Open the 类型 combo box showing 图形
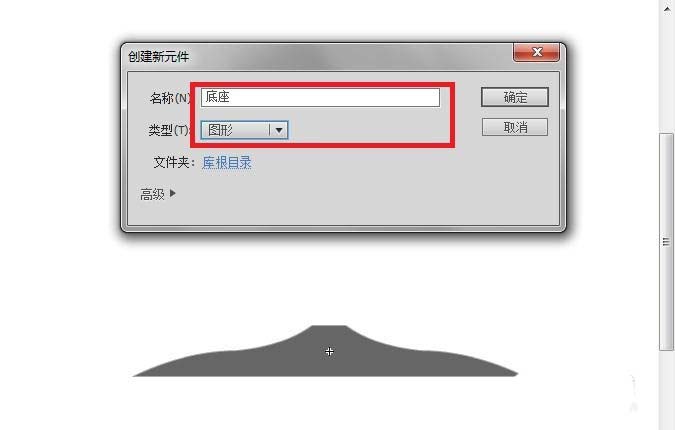Image resolution: width=675 pixels, height=430 pixels. pyautogui.click(x=244, y=130)
